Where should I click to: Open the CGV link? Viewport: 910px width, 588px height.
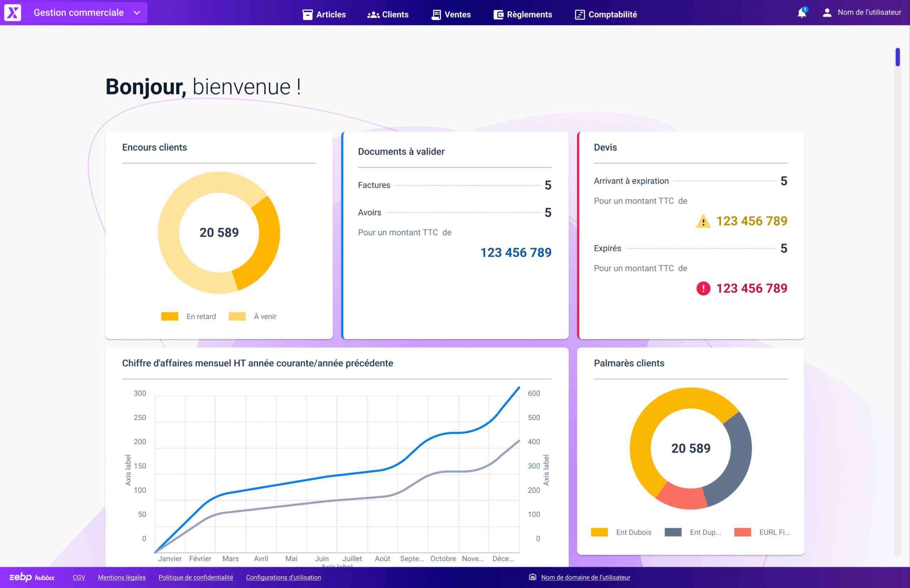(x=79, y=577)
